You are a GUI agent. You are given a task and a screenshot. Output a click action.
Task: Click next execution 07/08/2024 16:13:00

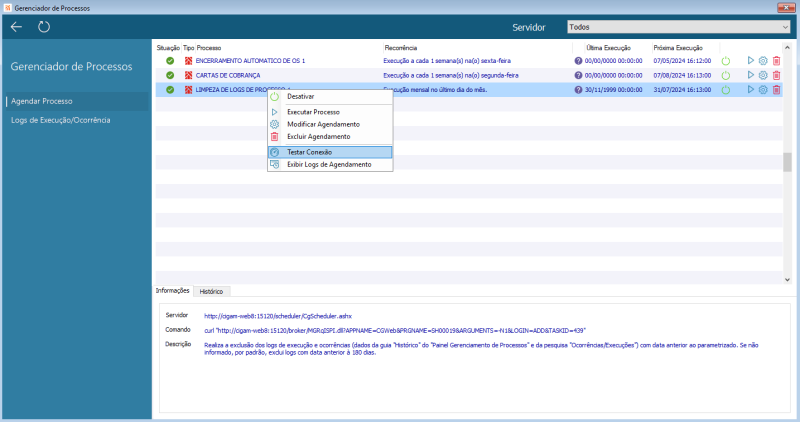[682, 75]
